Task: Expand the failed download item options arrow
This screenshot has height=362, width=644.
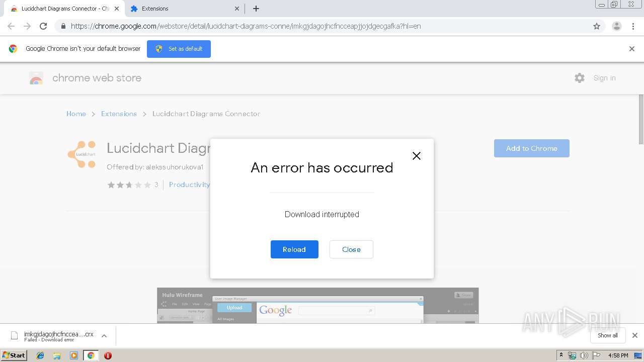Action: pos(104,336)
